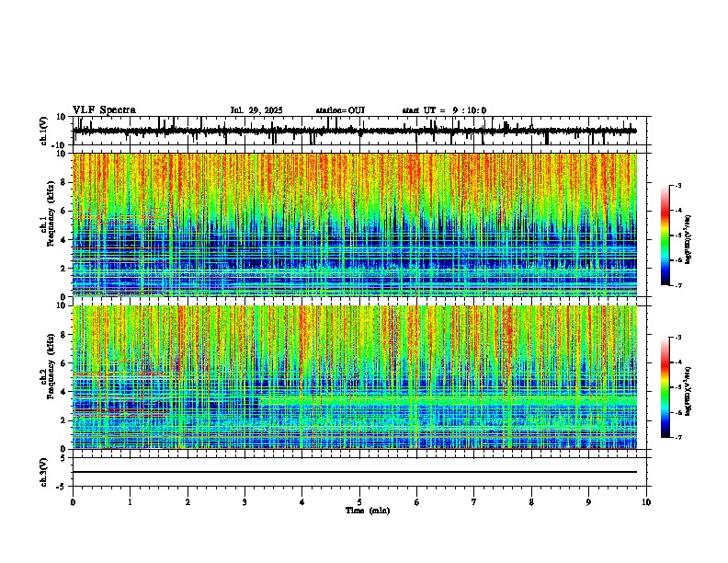The width and height of the screenshot is (728, 563).
Task: Click the ch.1(V) axis label
Action: point(44,131)
